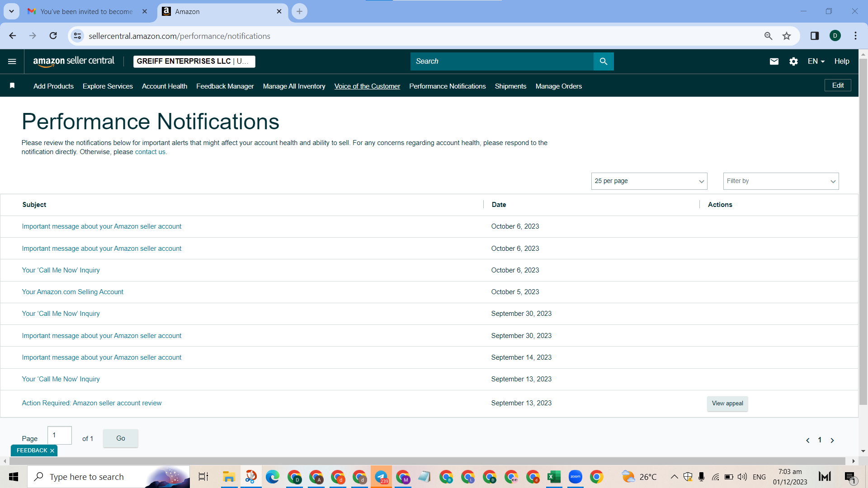This screenshot has height=488, width=868.
Task: Close the Gmail invitation tab
Action: tap(145, 12)
